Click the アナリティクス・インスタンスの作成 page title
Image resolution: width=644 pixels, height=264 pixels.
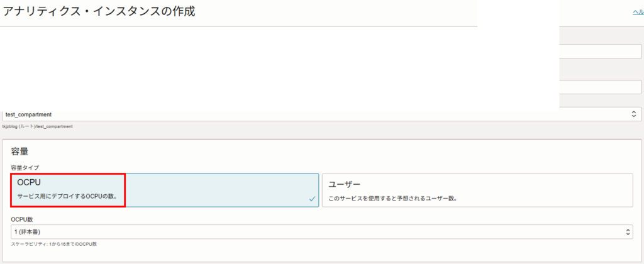pos(99,12)
